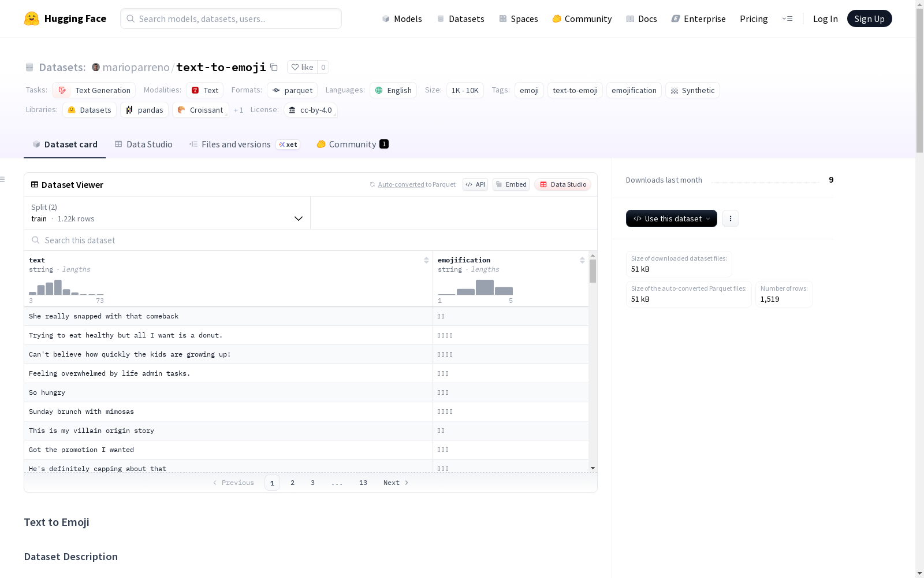Viewport: 924px width, 578px height.
Task: Click the emojification lengths histogram
Action: click(475, 287)
